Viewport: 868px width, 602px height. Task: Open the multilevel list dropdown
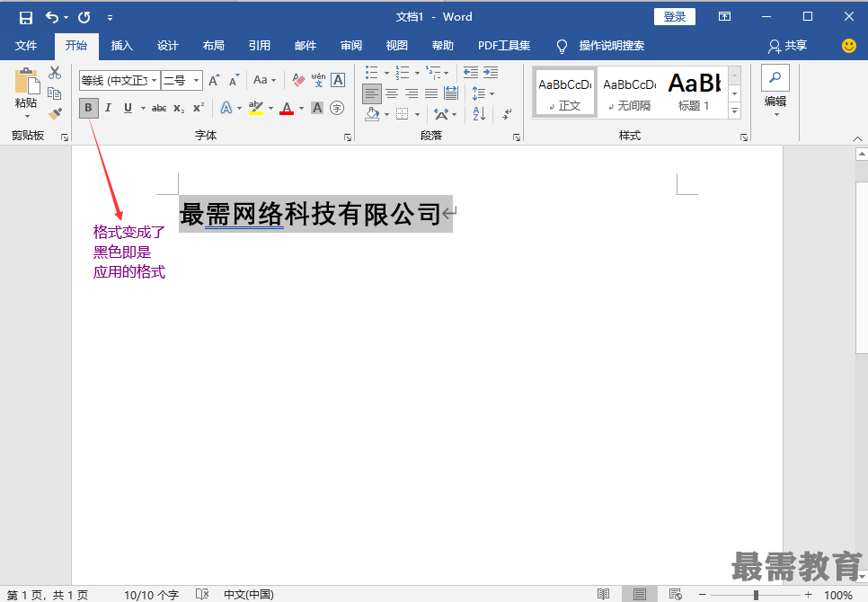447,73
